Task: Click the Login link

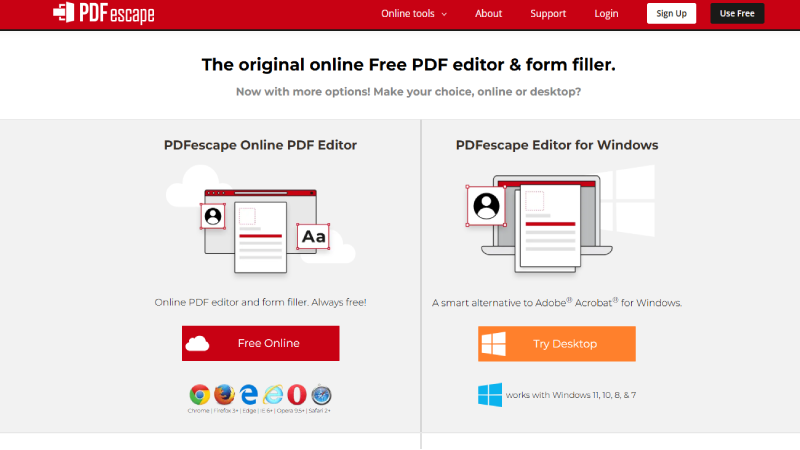Action: click(x=606, y=14)
